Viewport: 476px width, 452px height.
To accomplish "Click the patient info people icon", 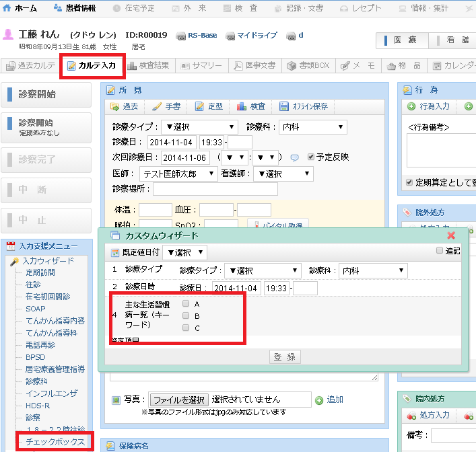I will 58,8.
